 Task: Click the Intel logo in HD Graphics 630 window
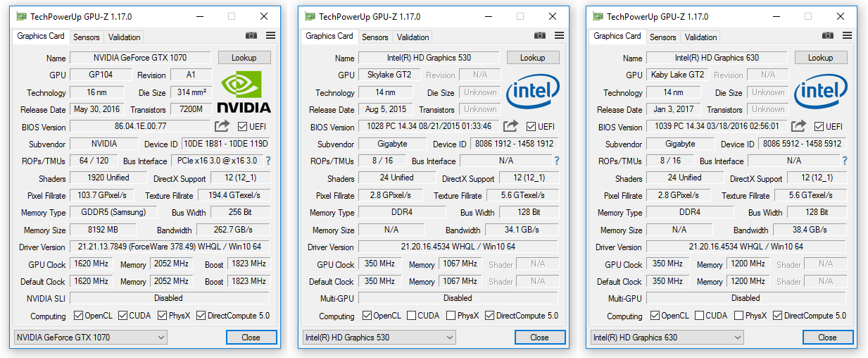pyautogui.click(x=821, y=93)
